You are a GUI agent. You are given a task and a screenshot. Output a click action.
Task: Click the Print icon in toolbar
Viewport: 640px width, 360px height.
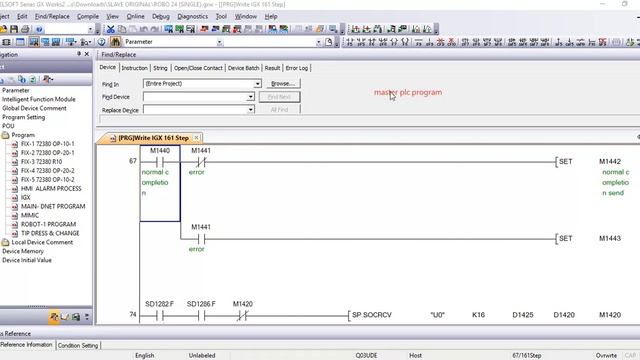coord(25,29)
